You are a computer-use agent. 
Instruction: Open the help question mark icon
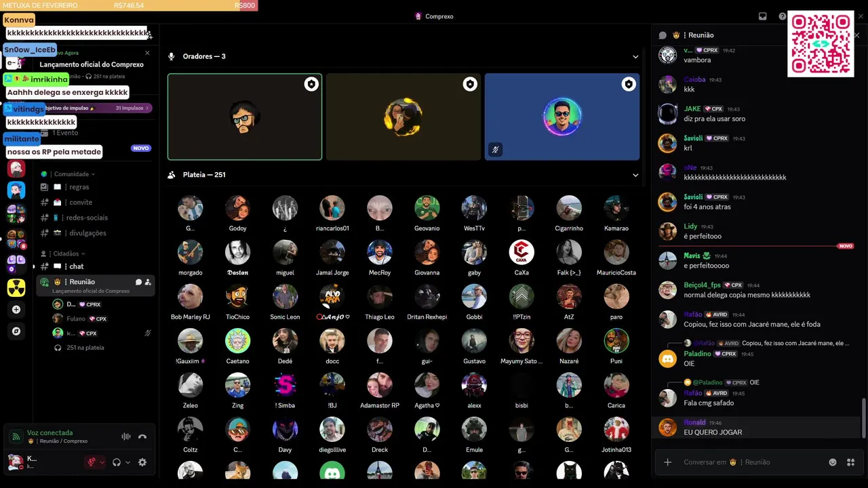(782, 16)
